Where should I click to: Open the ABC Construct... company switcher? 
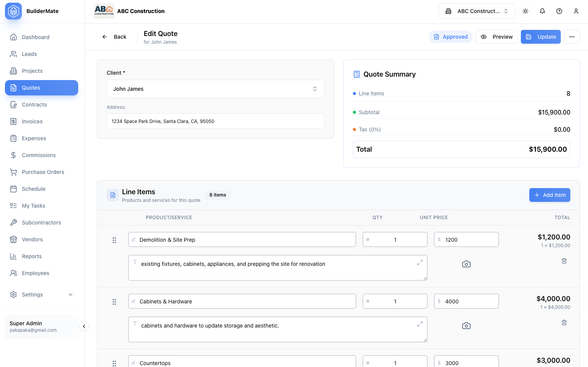pos(477,11)
